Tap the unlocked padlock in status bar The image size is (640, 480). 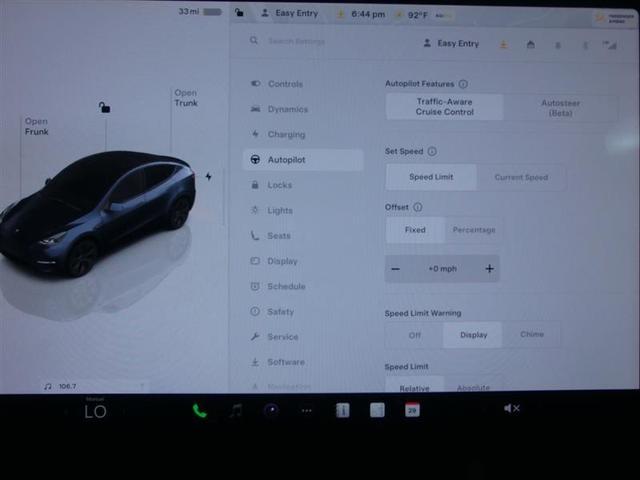coord(239,13)
